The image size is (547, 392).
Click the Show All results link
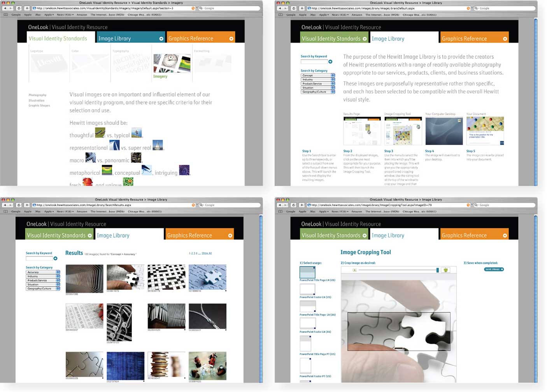[x=207, y=253]
